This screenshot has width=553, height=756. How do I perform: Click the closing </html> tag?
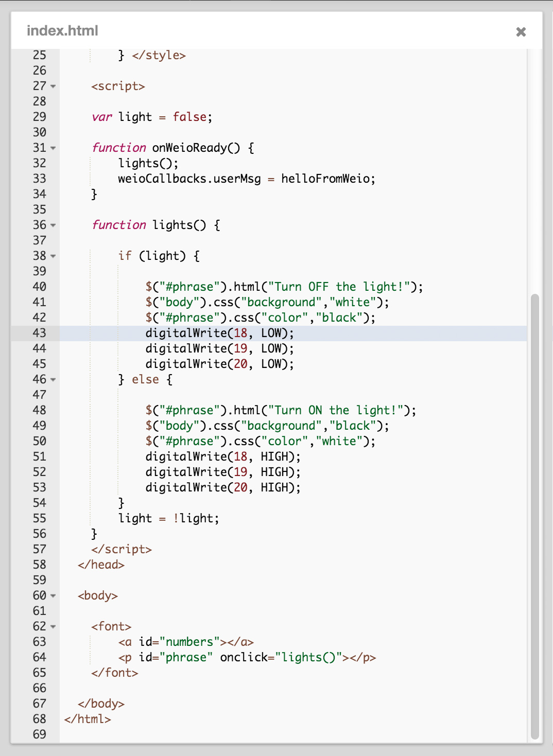[x=88, y=719]
